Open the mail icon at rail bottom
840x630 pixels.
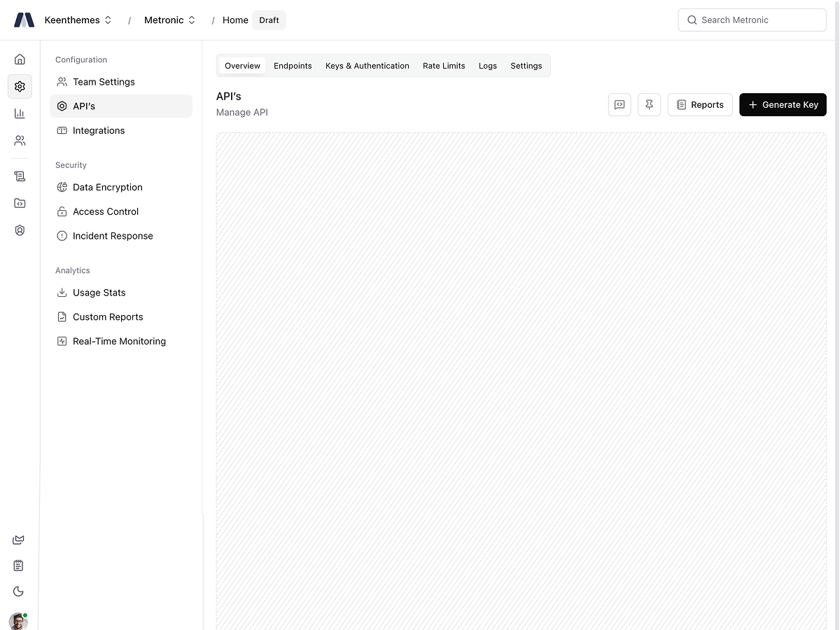(19, 540)
